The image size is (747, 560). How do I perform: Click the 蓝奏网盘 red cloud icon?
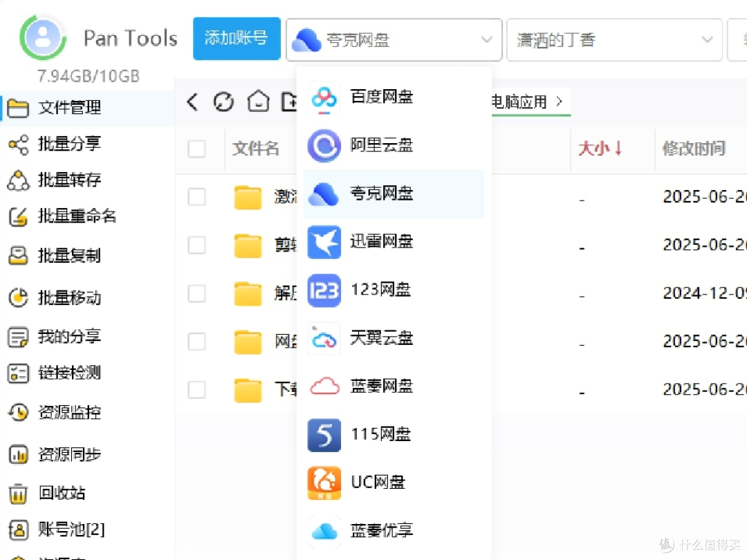tap(324, 386)
